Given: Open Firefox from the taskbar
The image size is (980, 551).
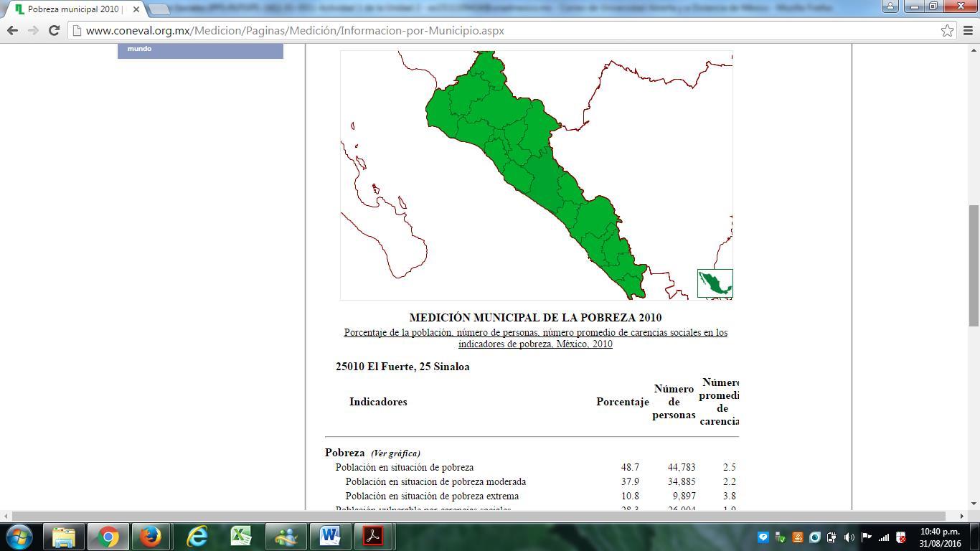Looking at the screenshot, I should pos(151,537).
